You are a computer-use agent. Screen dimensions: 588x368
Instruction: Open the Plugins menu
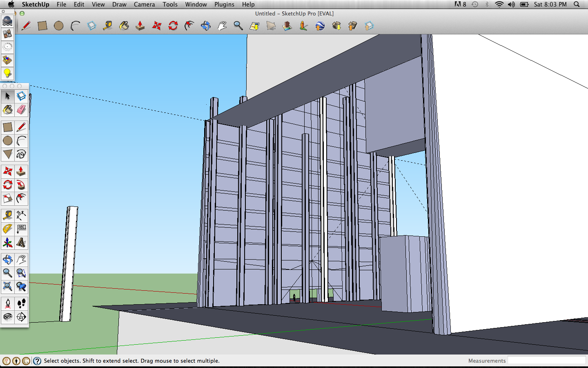[224, 4]
